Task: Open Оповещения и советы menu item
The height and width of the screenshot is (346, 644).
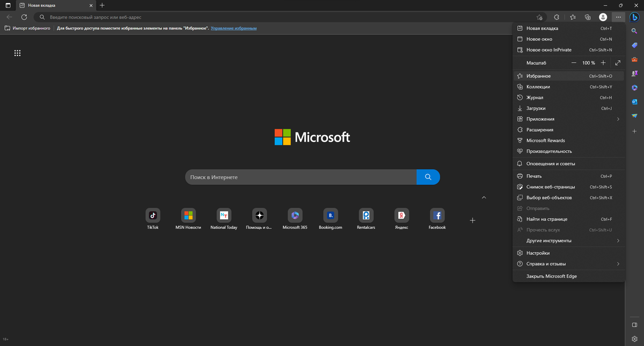Action: coord(569,164)
